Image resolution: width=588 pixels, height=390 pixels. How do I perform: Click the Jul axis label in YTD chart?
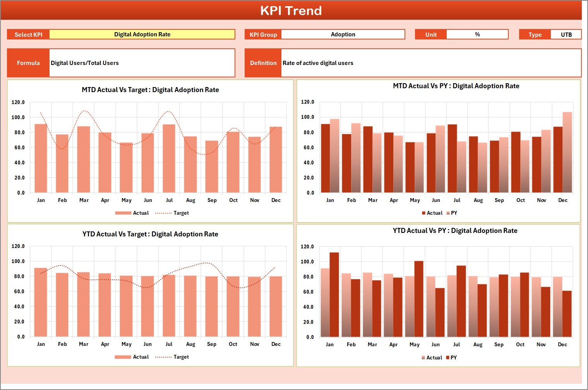169,344
